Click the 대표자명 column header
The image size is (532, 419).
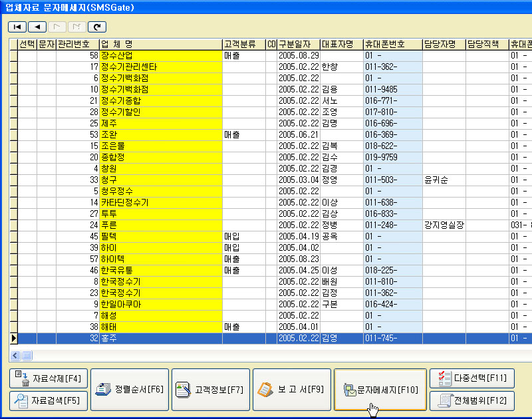click(342, 44)
